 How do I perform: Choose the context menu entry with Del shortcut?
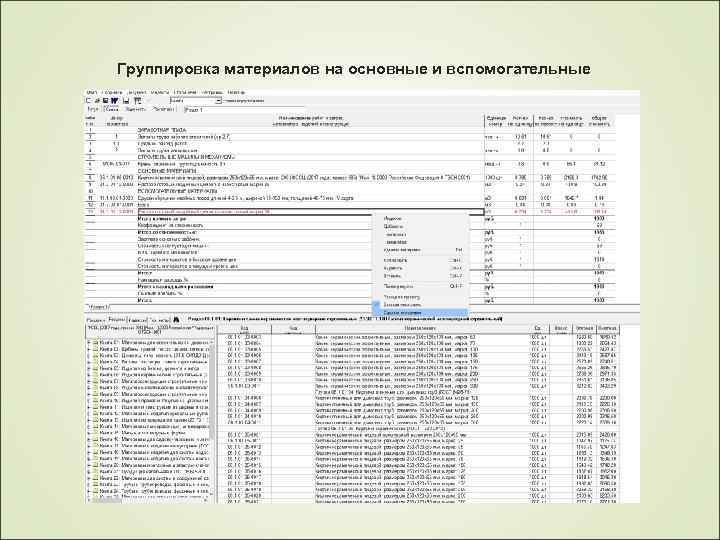pos(420,250)
